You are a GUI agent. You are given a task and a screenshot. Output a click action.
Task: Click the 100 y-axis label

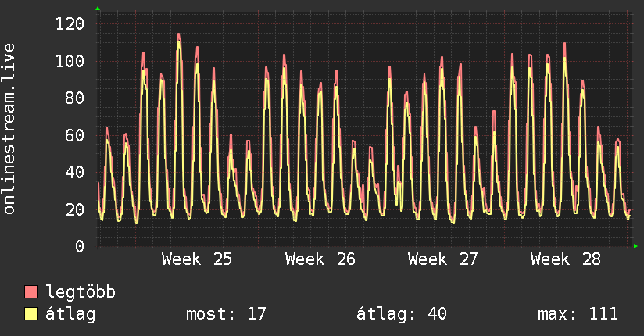70,61
